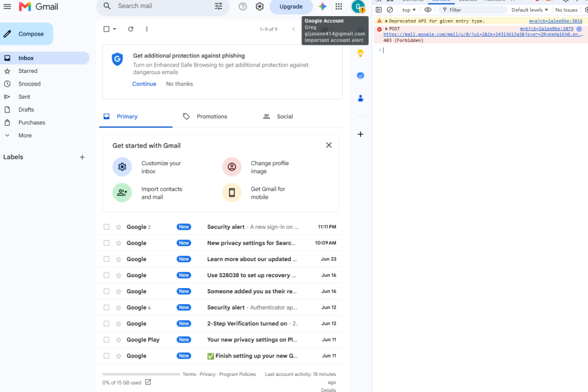Open Google Keep in the side panel

tap(361, 53)
